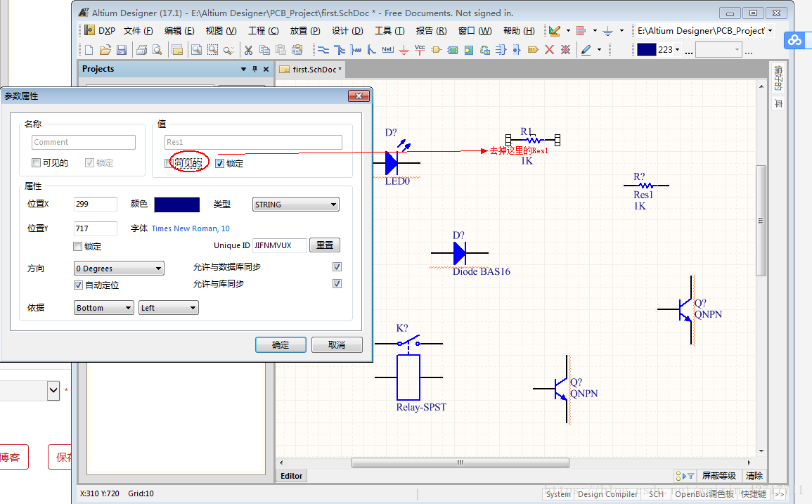Screen dimensions: 812x504
Task: Select the place net label tool
Action: click(x=387, y=50)
